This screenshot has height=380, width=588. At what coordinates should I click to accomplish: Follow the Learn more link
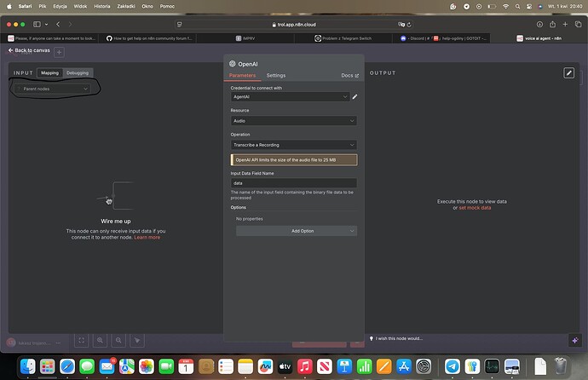coord(147,237)
